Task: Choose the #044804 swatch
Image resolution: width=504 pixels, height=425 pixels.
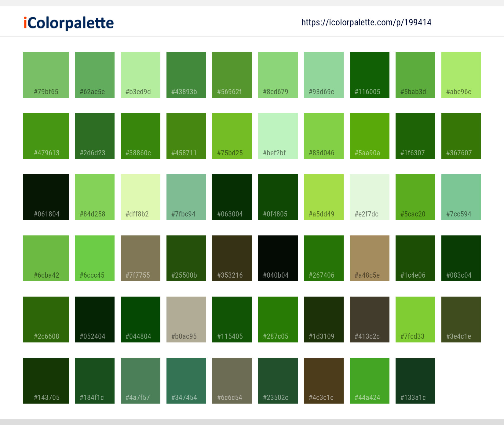Action: point(141,320)
